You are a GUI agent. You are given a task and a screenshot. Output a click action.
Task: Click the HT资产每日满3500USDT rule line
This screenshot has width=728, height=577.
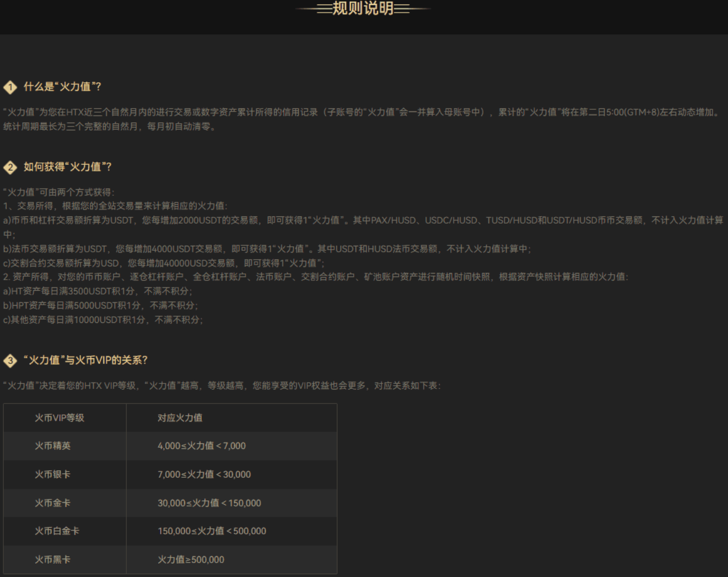coord(98,291)
